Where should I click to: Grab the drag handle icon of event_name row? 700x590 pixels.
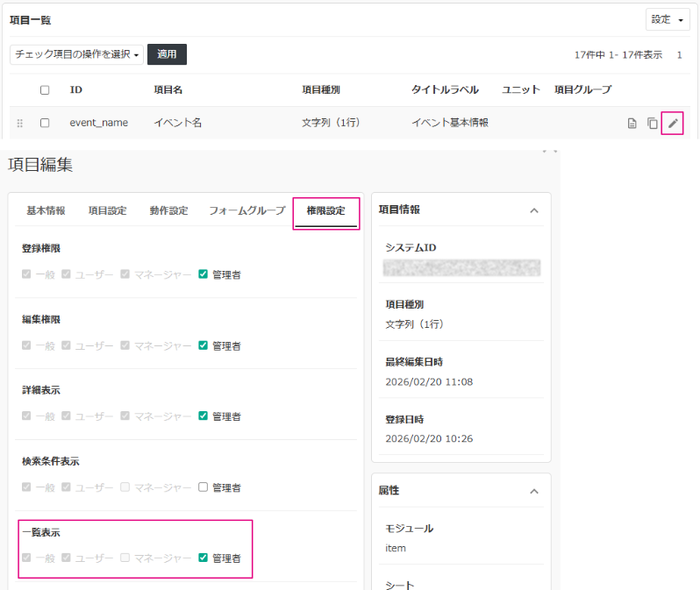[19, 124]
